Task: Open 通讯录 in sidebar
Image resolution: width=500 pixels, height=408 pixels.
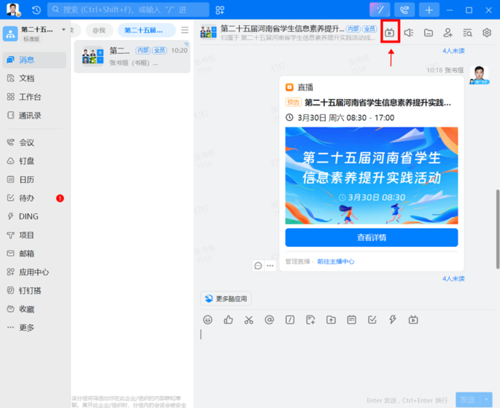Action: (x=34, y=116)
